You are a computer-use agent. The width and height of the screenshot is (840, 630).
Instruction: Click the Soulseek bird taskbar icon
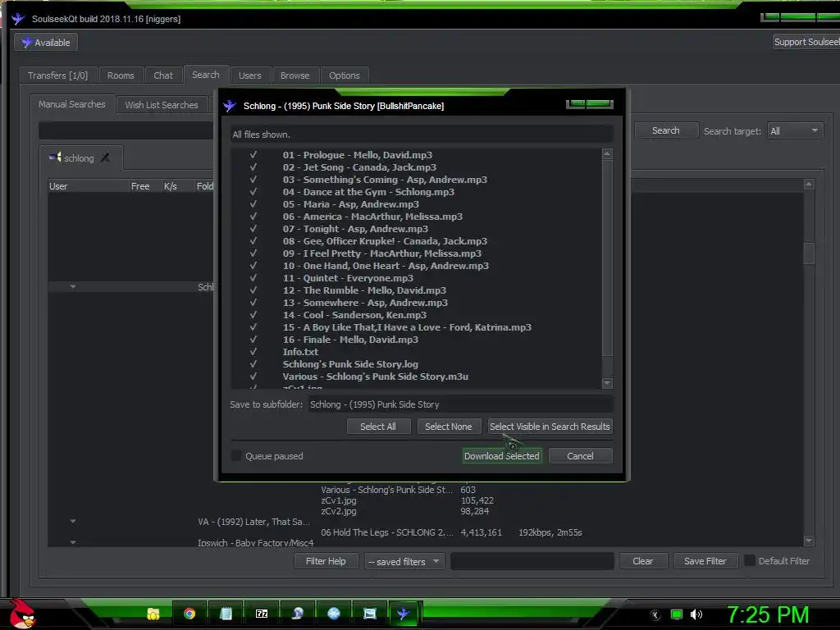coord(404,614)
